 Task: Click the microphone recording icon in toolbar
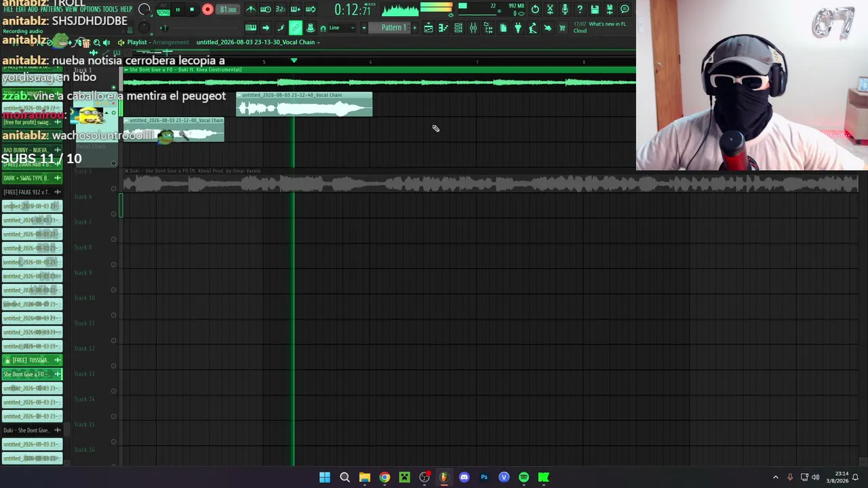pyautogui.click(x=565, y=9)
